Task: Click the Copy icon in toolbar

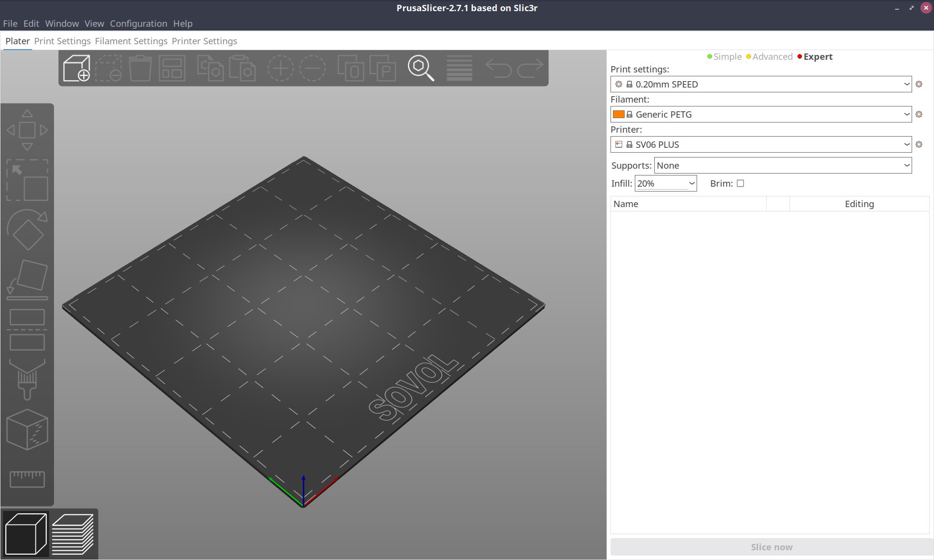Action: click(x=210, y=68)
